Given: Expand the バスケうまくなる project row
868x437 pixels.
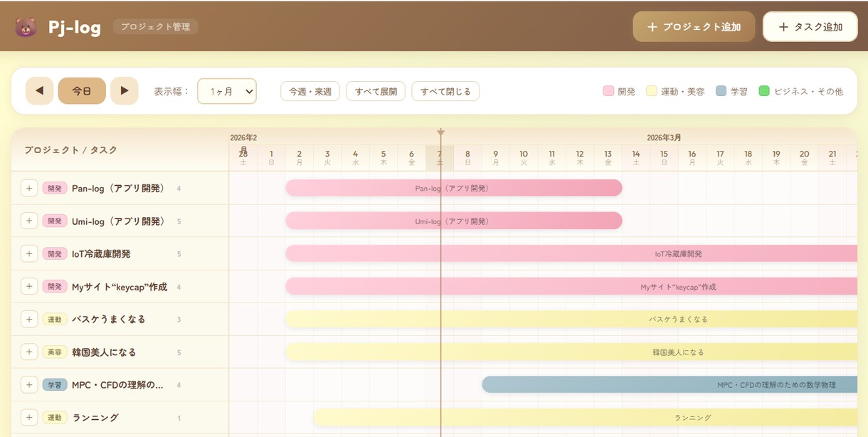Looking at the screenshot, I should [x=29, y=320].
